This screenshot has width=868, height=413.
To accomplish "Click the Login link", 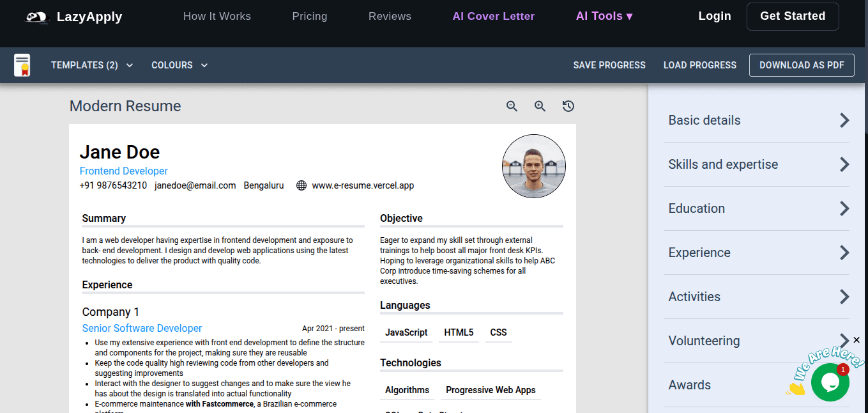I will 715,16.
